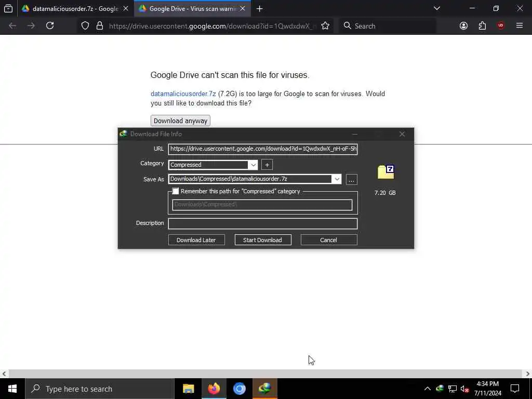The image size is (532, 399).
Task: Click the 7.20 GB file size text
Action: point(385,193)
